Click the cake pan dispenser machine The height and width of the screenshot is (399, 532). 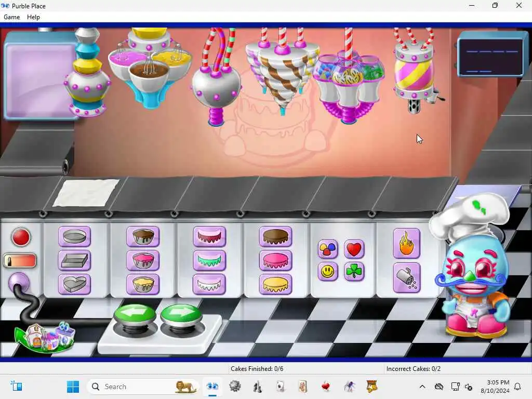click(87, 73)
